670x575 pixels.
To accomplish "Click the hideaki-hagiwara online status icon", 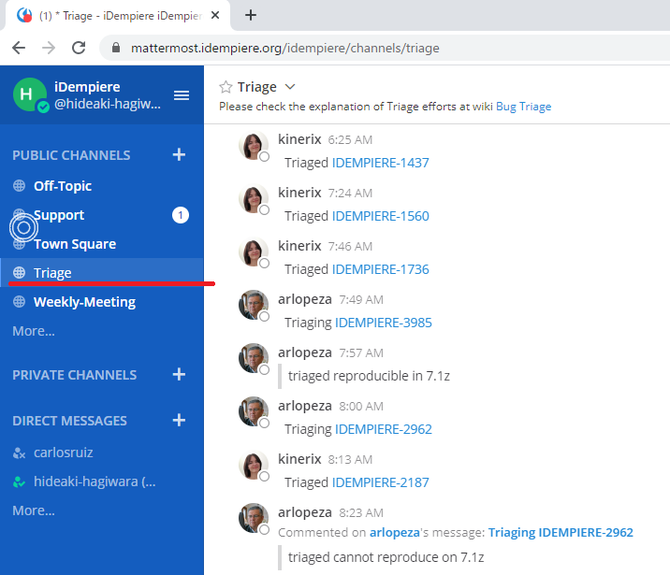I will [x=19, y=482].
